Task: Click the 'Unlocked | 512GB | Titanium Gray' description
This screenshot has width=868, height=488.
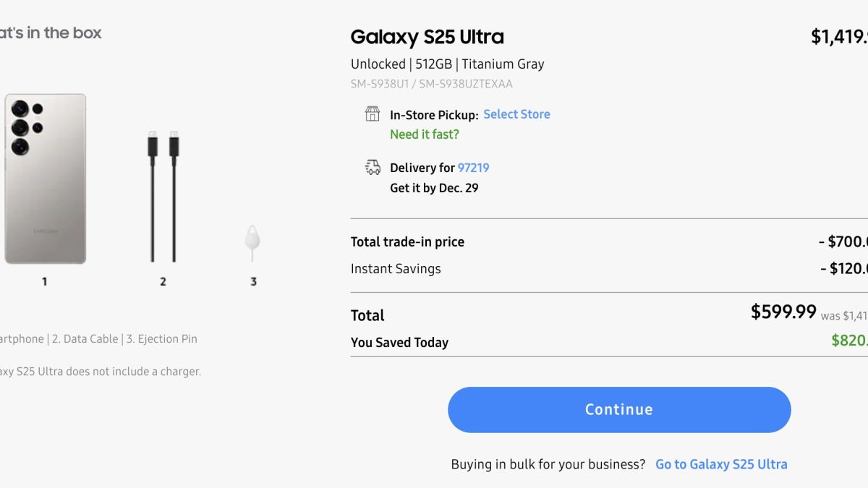Action: click(447, 64)
